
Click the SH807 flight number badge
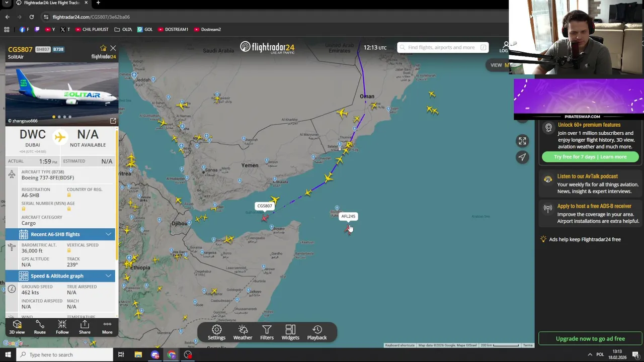coord(43,49)
